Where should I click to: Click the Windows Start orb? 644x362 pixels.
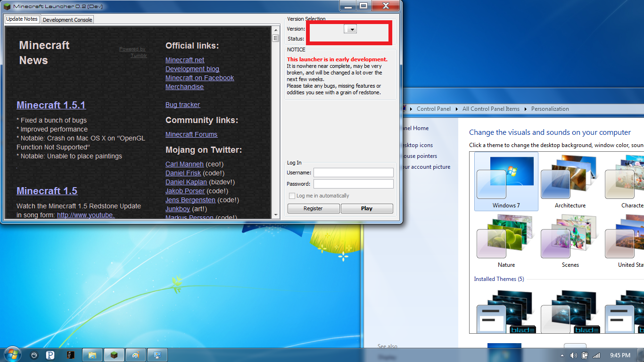(x=12, y=354)
